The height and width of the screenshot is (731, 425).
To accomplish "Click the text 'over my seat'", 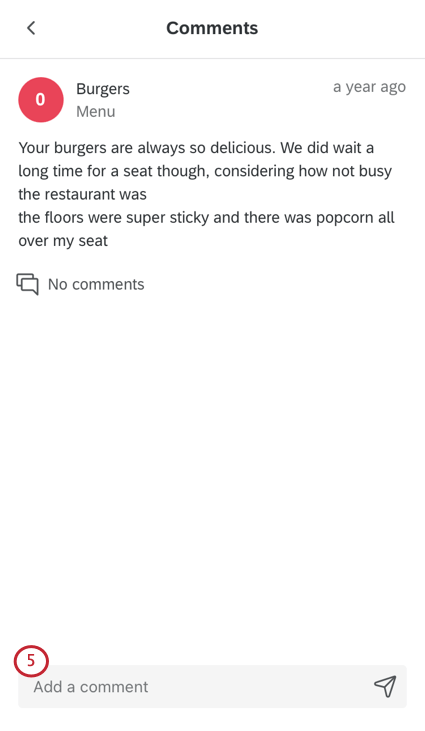I will (x=63, y=241).
